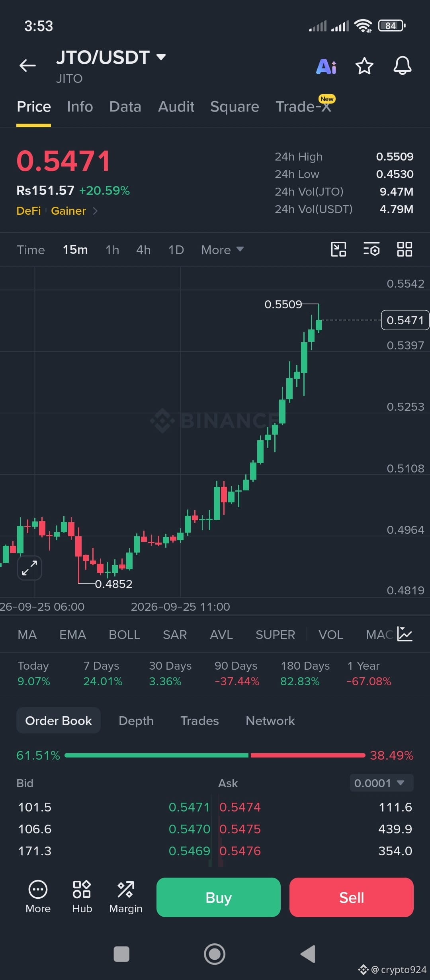This screenshot has height=980, width=430.
Task: Expand the More timeframe dropdown
Action: 222,250
